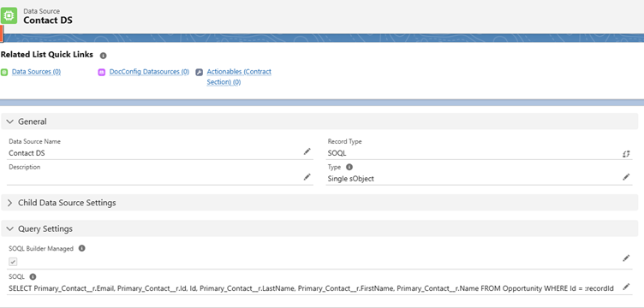The width and height of the screenshot is (644, 308).
Task: Click the Description field label
Action: tap(25, 167)
